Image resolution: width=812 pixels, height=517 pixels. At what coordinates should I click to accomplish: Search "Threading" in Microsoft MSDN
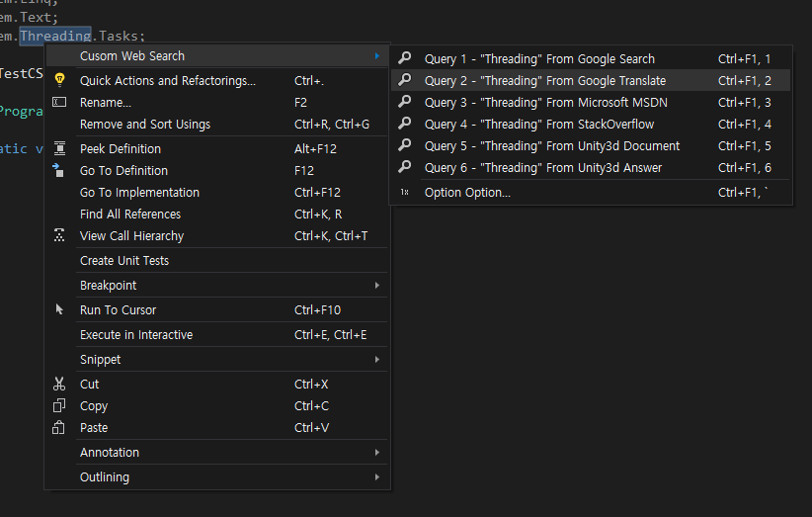591,103
